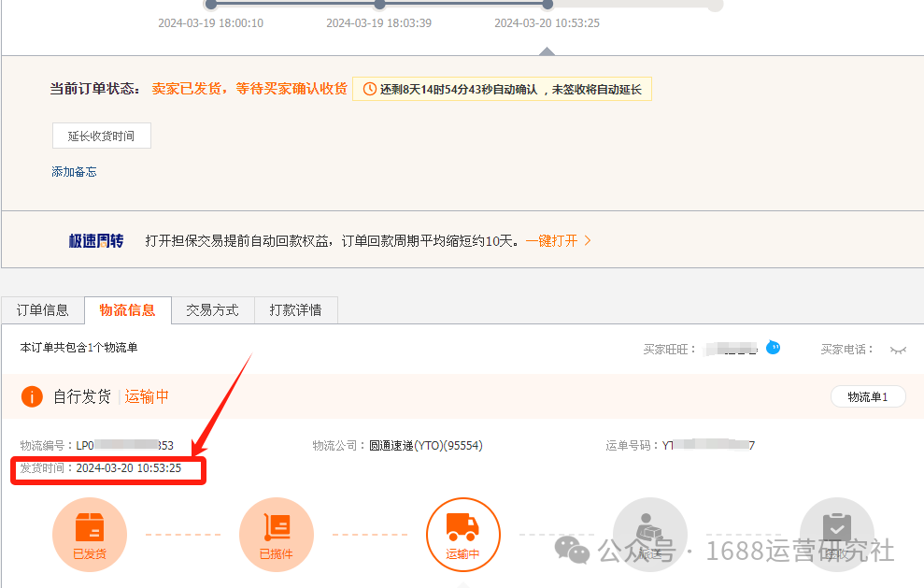Switch to the 打款详情 tab
Screen dimensions: 924x588
click(x=296, y=310)
